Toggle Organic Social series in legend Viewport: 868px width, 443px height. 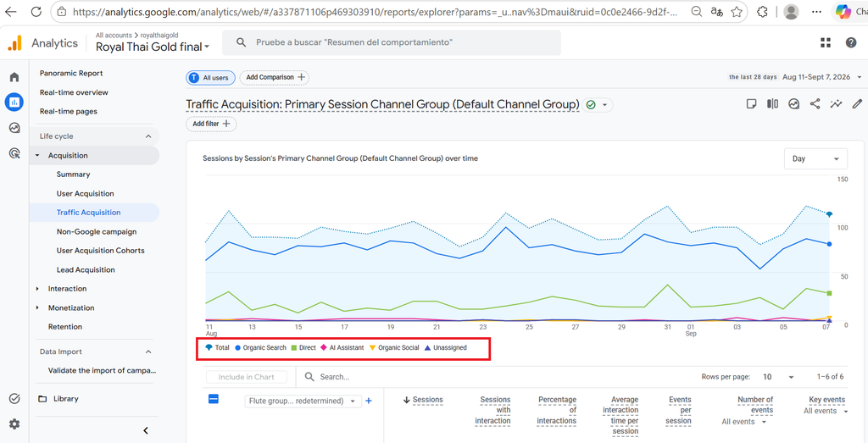tap(394, 348)
